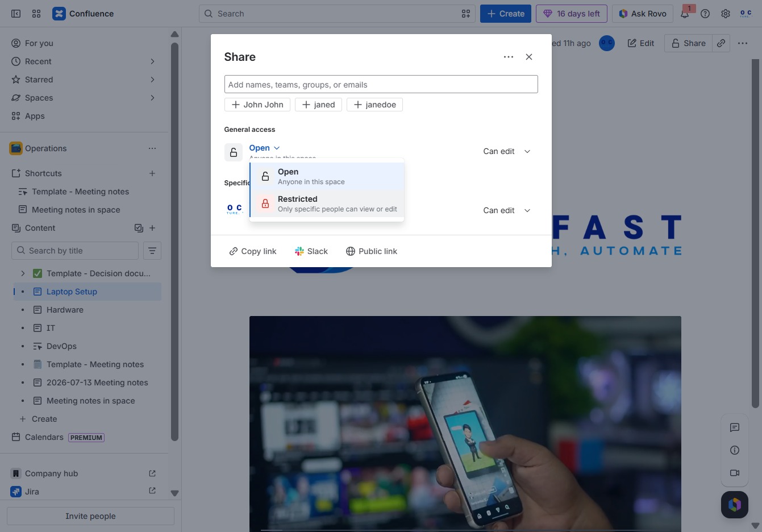Open the notifications bell

tap(685, 14)
